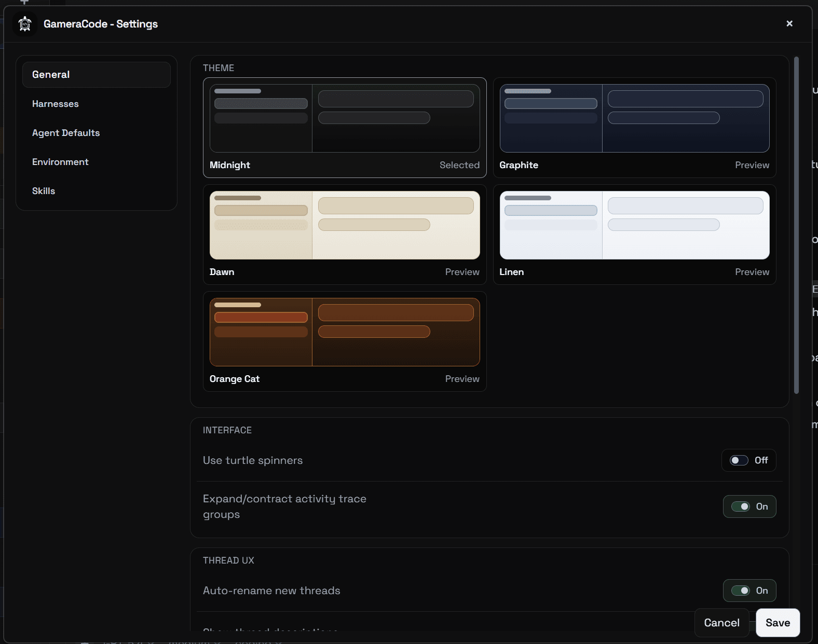
Task: Go to the Environment section
Action: tap(97, 162)
